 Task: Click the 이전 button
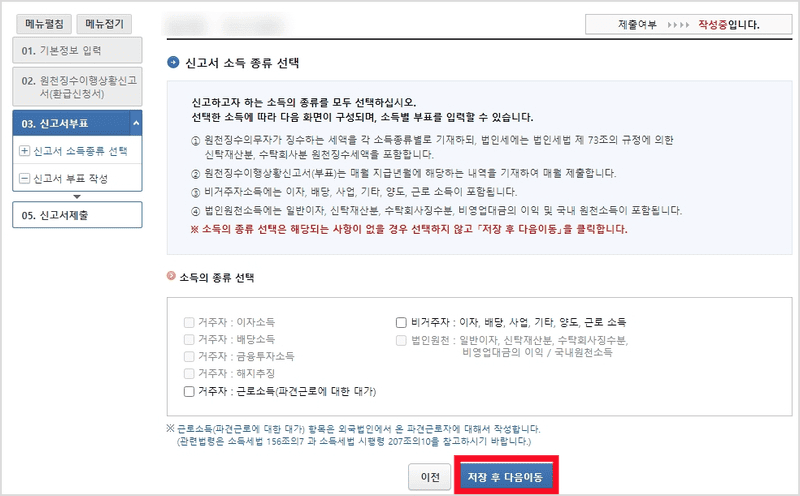430,477
